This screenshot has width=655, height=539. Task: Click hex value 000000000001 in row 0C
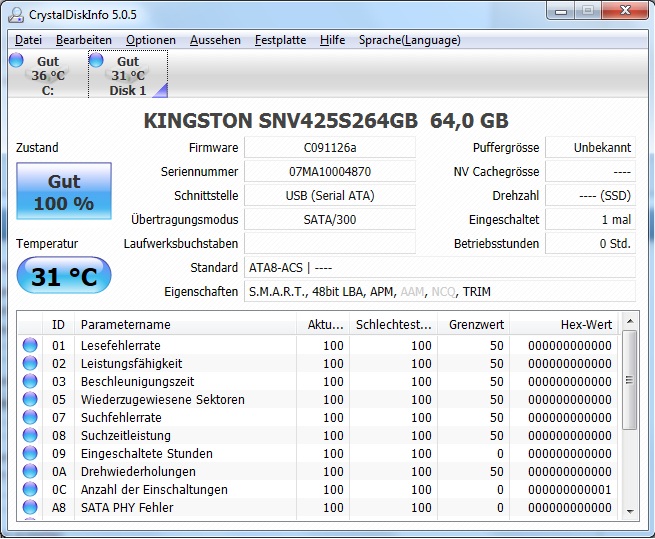tap(569, 489)
